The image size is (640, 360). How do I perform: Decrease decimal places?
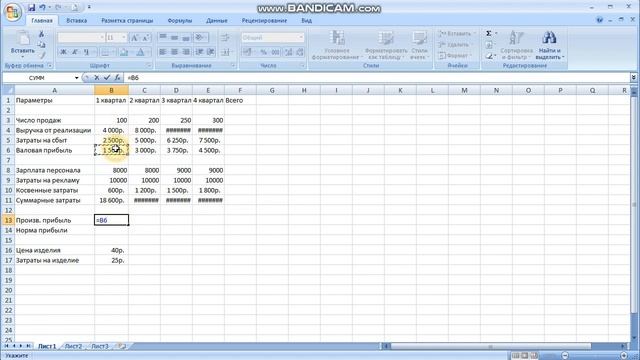click(300, 52)
